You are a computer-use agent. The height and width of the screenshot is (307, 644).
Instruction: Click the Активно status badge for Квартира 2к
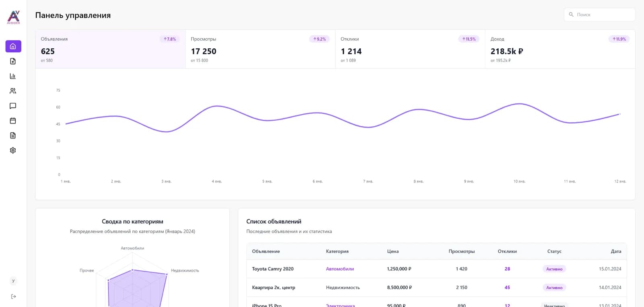pos(554,288)
